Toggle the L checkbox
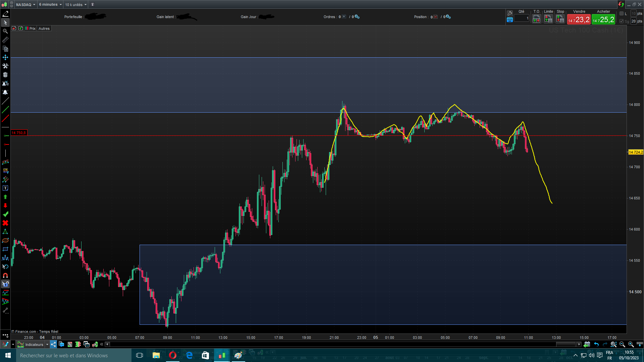This screenshot has width=644, height=362. pyautogui.click(x=622, y=13)
